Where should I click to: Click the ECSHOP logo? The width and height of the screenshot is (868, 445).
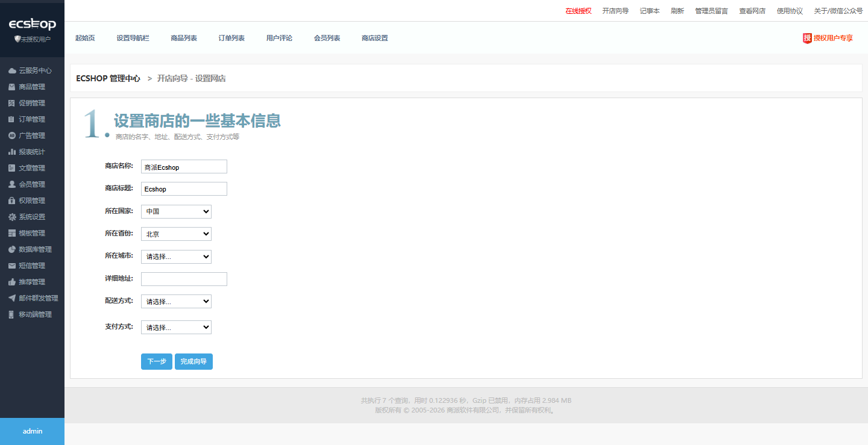click(x=32, y=24)
